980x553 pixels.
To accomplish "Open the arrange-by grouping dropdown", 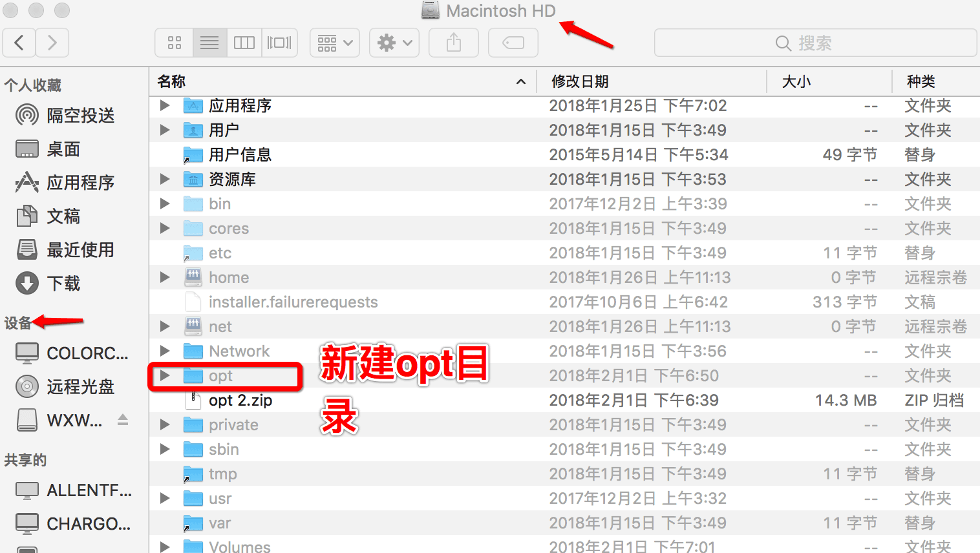I will pyautogui.click(x=335, y=43).
